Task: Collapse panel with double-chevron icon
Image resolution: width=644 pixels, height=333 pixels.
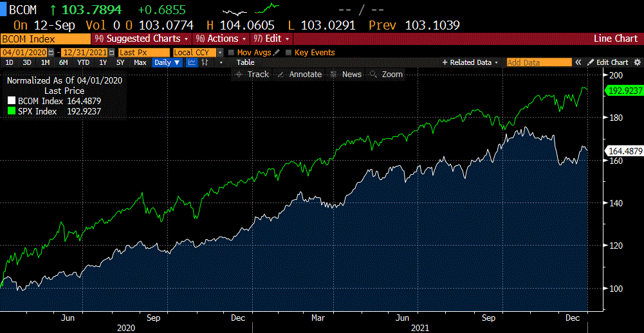Action: [578, 62]
